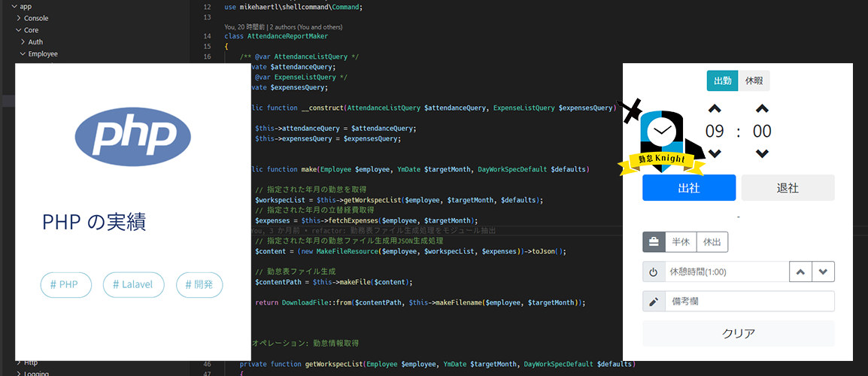Click the クリア button

coord(739,333)
